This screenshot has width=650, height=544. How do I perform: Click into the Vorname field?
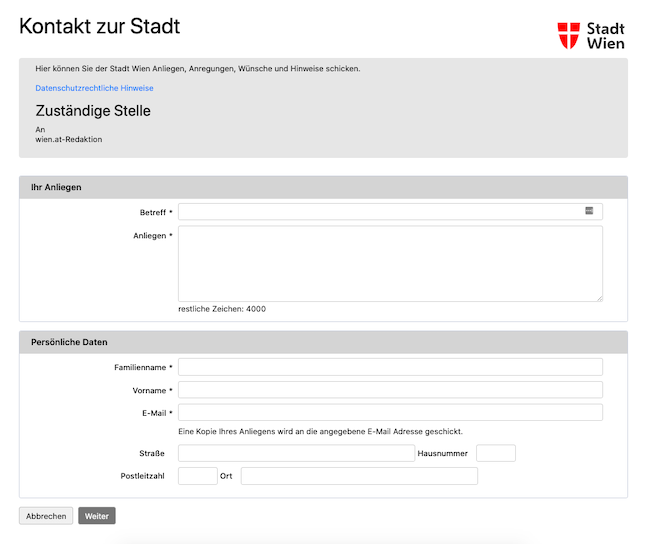click(x=390, y=390)
